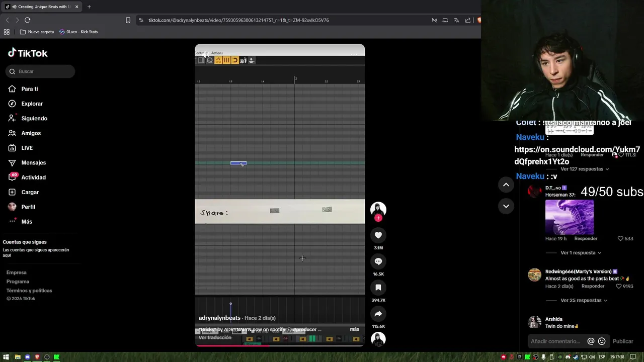Click Publicar to post comment
This screenshot has width=644, height=362.
[623, 341]
